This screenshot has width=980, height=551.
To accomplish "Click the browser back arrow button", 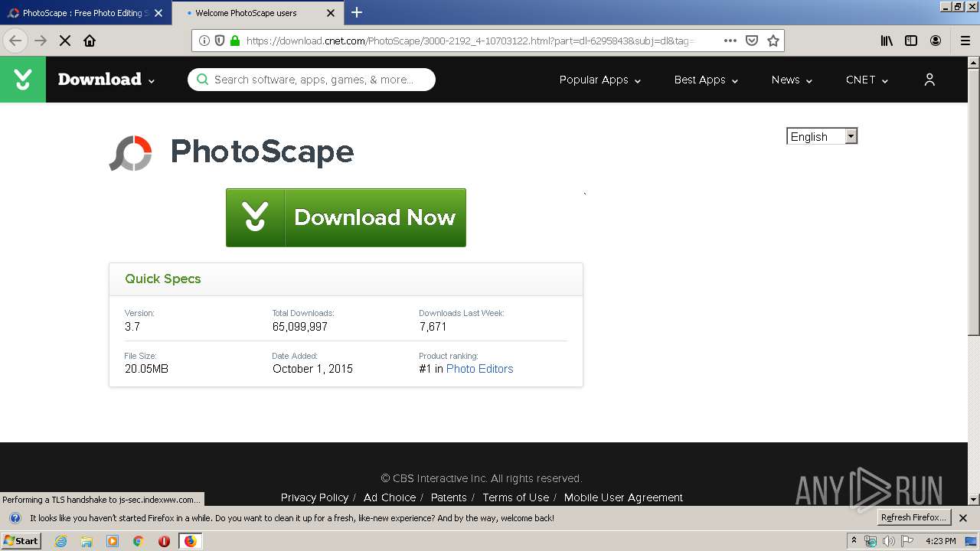I will 15,41.
